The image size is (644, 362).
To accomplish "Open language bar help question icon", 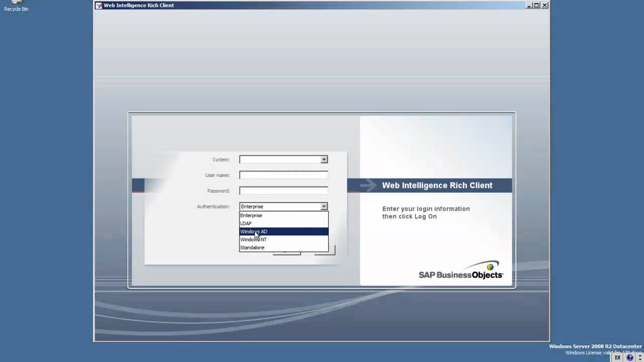I will point(630,357).
